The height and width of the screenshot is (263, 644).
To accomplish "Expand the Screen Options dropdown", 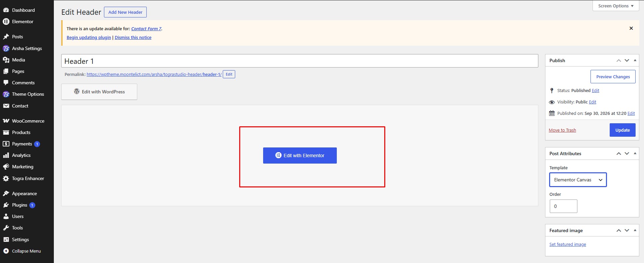I will tap(616, 6).
